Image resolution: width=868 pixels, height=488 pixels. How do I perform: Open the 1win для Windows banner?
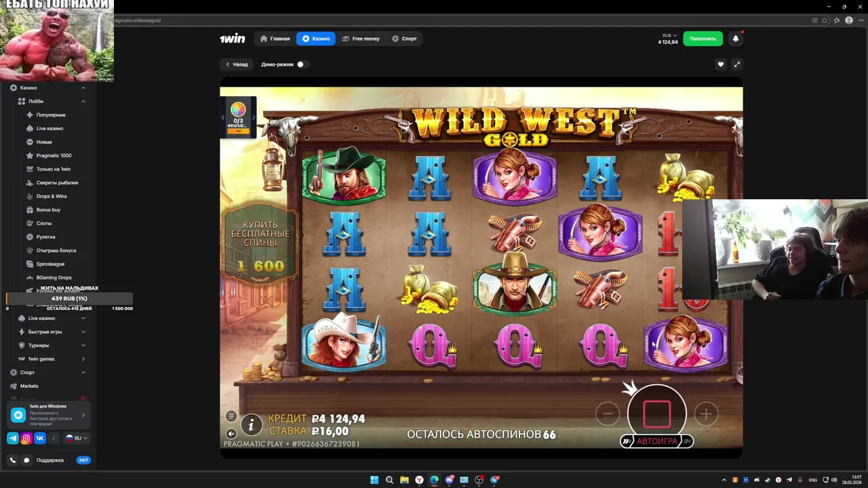point(48,415)
